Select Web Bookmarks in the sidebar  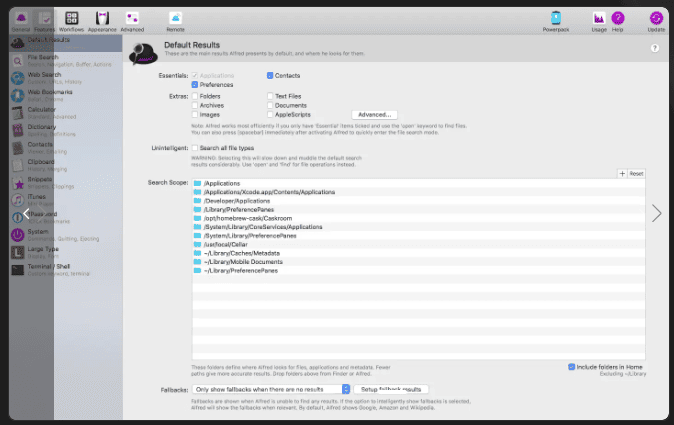(66, 95)
